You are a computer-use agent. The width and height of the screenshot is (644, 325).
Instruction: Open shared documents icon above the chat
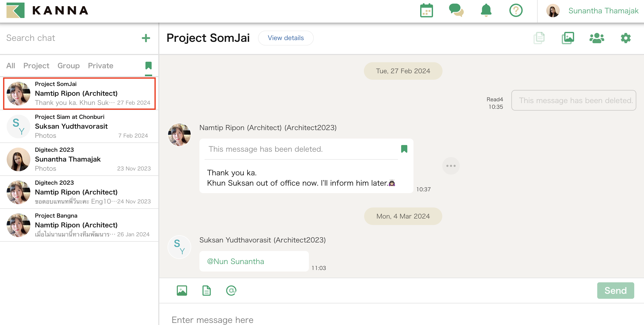539,38
